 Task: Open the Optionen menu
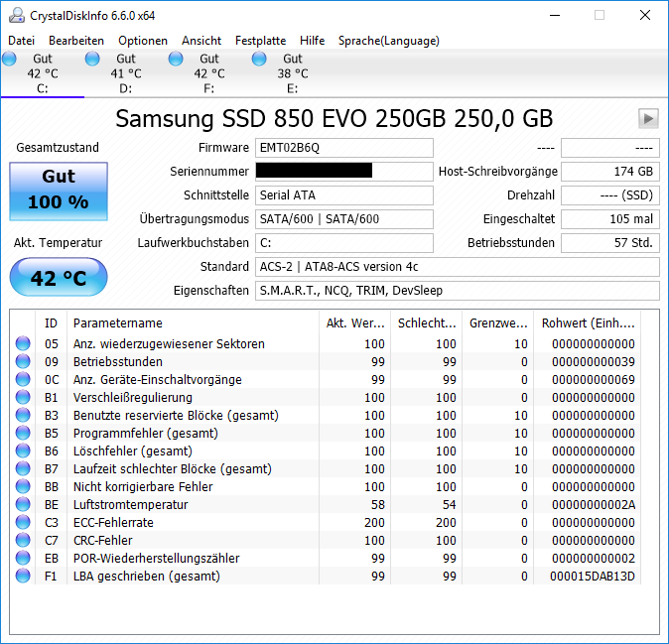pos(143,41)
